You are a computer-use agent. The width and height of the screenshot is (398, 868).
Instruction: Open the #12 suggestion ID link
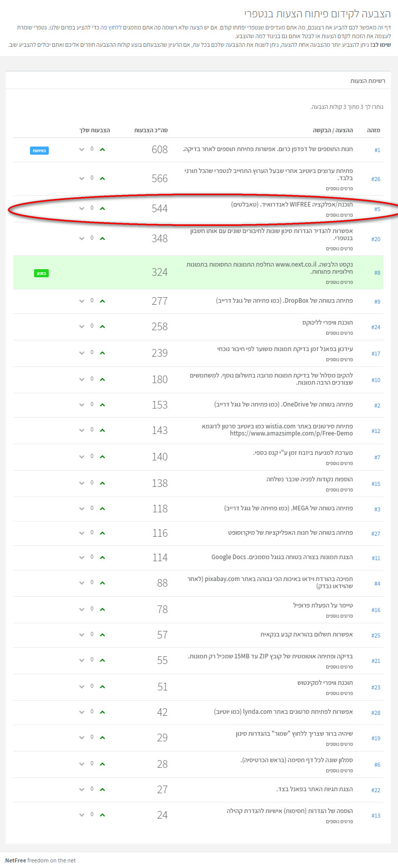tap(376, 431)
